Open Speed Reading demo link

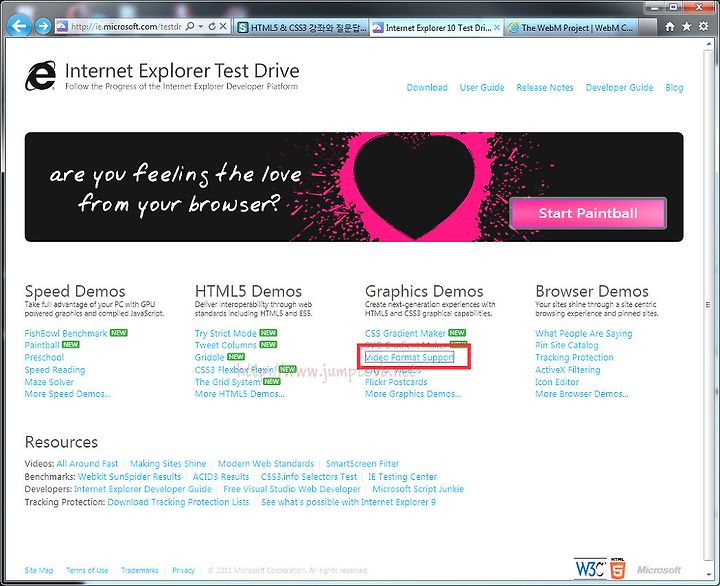pyautogui.click(x=55, y=370)
